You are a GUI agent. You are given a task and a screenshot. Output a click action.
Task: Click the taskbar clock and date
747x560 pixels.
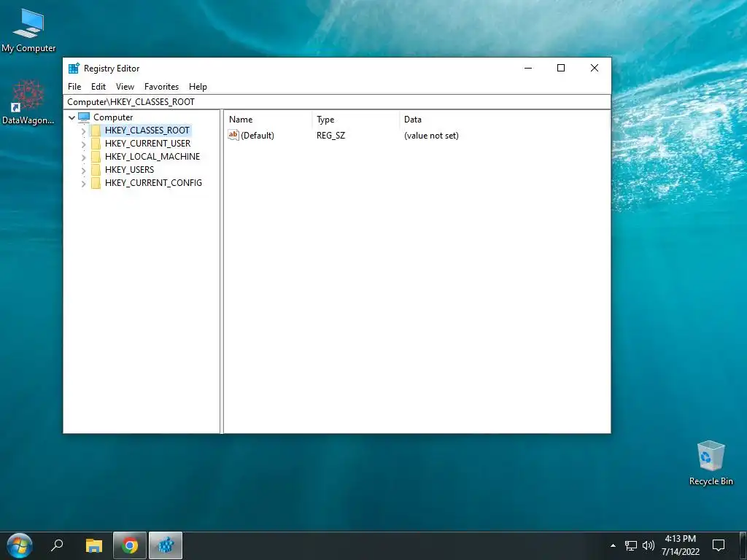[681, 545]
